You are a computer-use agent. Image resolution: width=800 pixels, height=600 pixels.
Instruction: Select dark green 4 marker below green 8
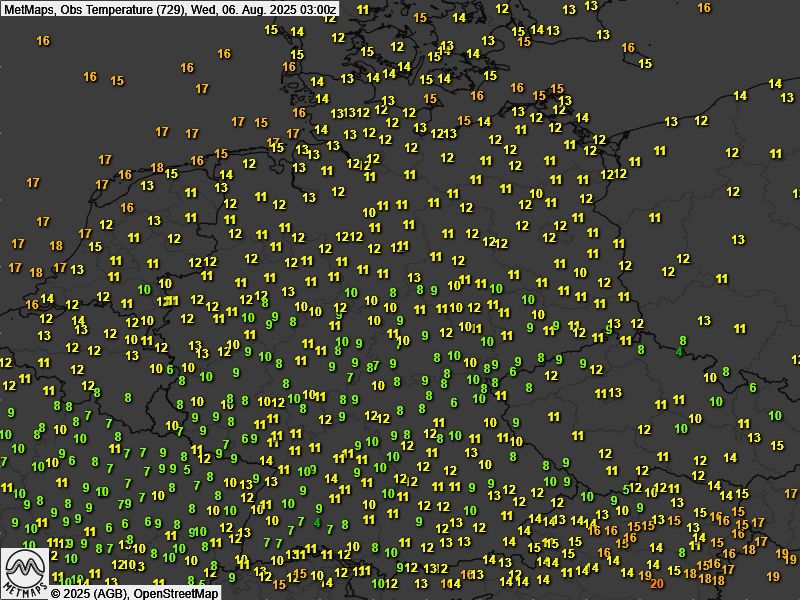pyautogui.click(x=679, y=352)
